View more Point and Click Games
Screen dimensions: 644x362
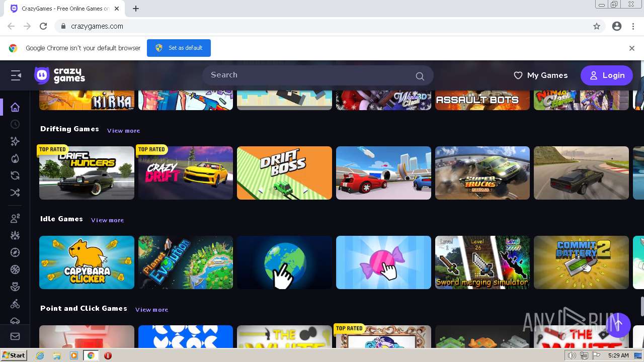(151, 310)
